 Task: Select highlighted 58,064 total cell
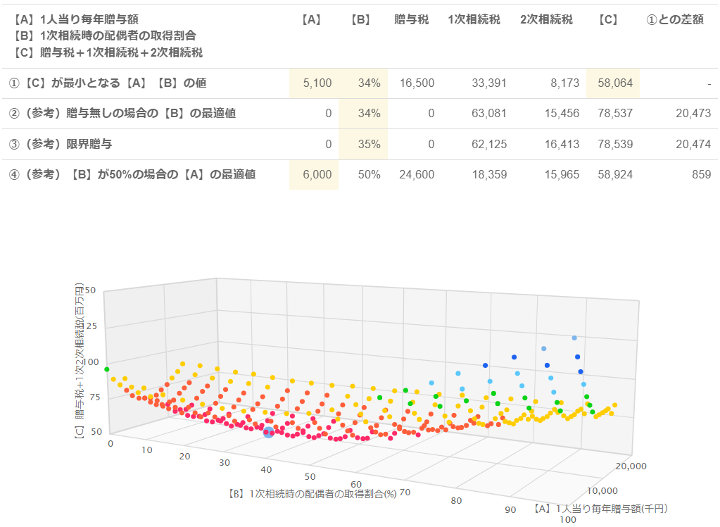tap(615, 83)
